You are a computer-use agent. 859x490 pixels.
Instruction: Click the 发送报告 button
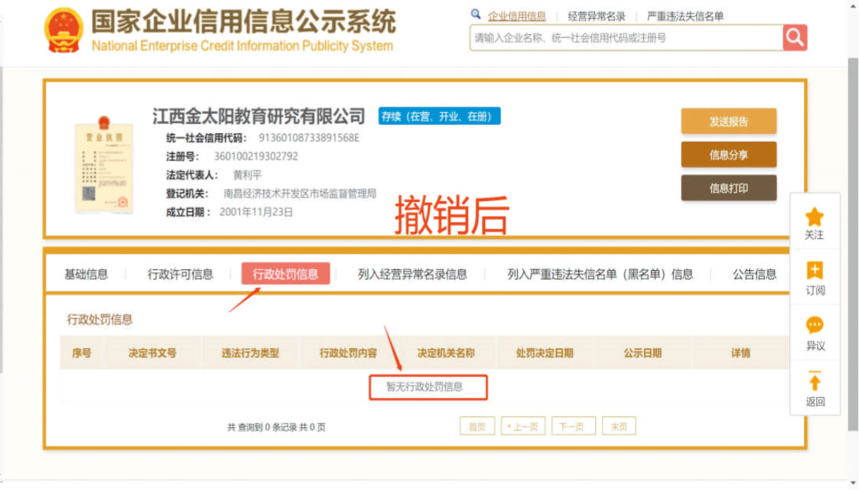pyautogui.click(x=729, y=122)
